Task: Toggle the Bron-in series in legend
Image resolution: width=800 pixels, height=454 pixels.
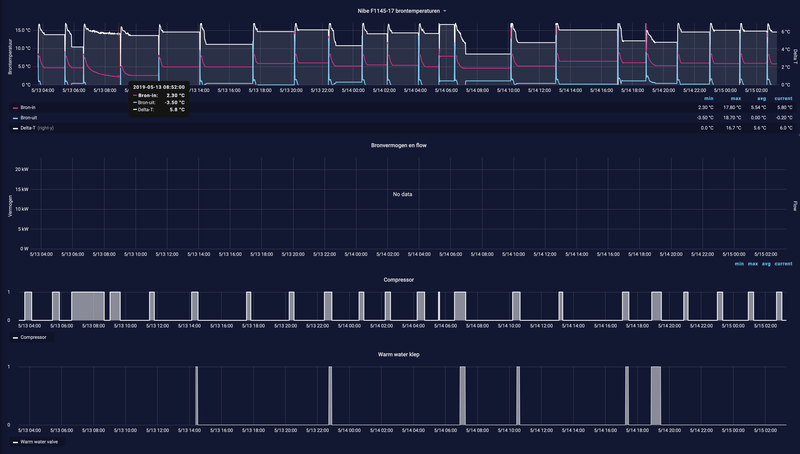Action: (x=28, y=108)
